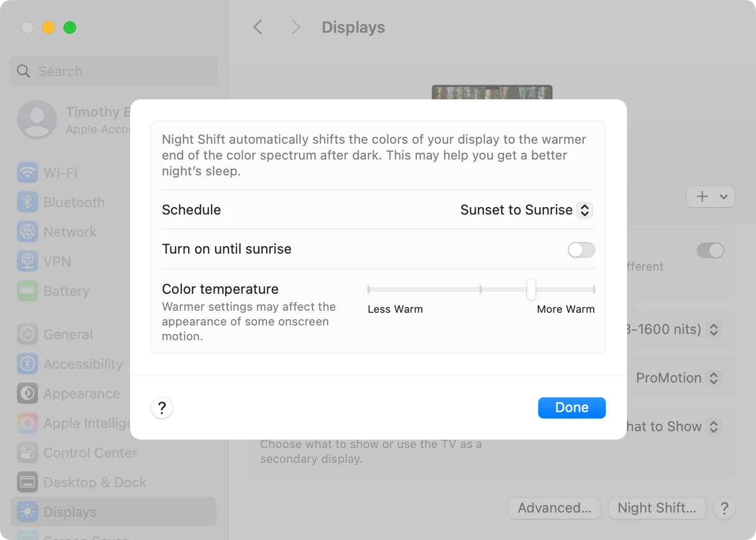
Task: Click the Apple Account avatar
Action: tap(37, 119)
